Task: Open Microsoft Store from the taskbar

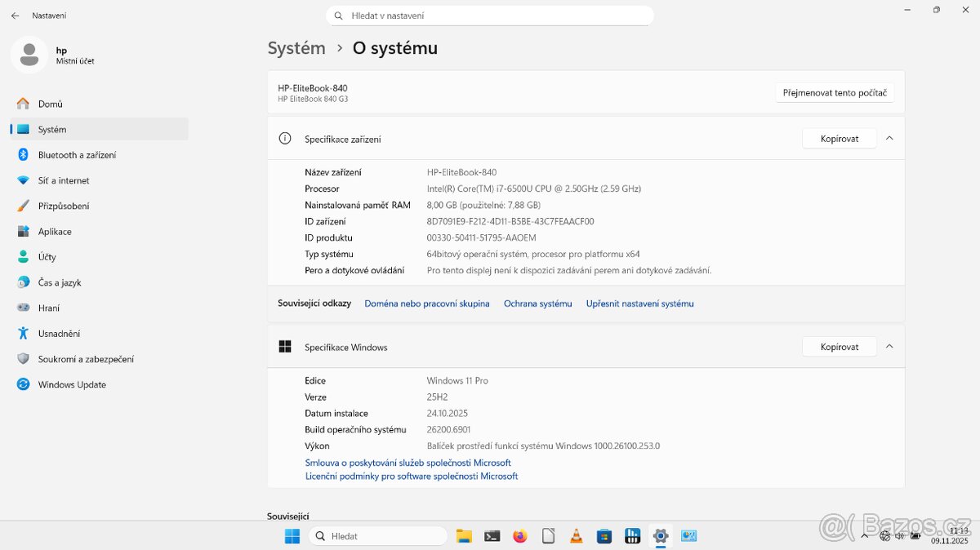Action: [x=604, y=536]
